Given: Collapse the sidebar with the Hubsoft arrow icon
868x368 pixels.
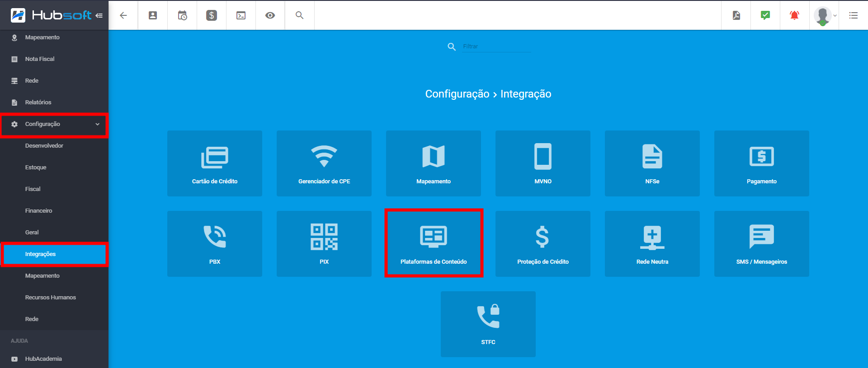Looking at the screenshot, I should tap(99, 15).
